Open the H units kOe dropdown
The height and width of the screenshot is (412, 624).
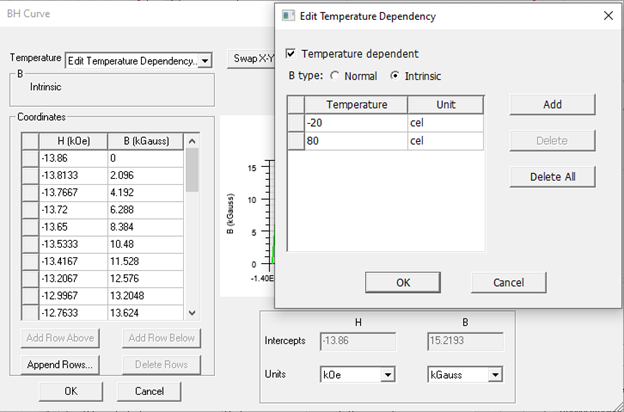[x=387, y=375]
